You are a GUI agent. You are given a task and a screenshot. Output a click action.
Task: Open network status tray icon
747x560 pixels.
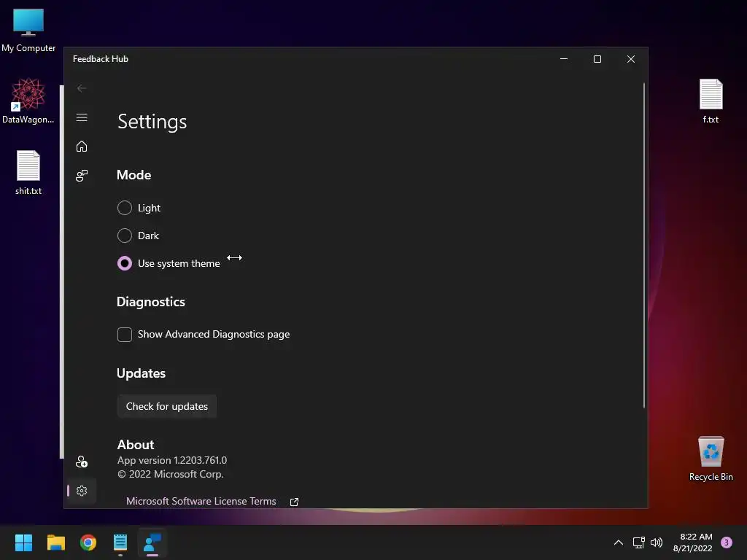coord(638,542)
